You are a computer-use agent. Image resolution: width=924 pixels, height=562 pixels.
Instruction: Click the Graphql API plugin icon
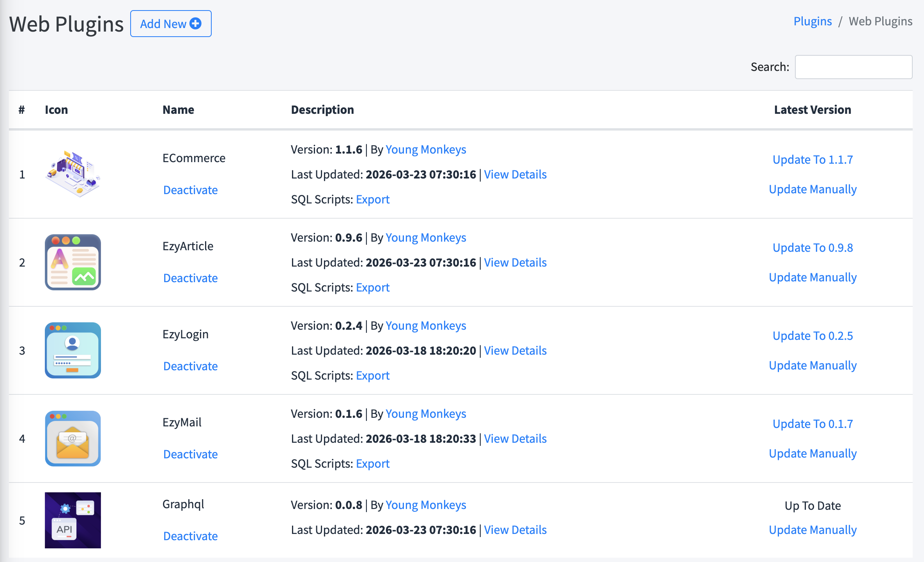(x=73, y=520)
